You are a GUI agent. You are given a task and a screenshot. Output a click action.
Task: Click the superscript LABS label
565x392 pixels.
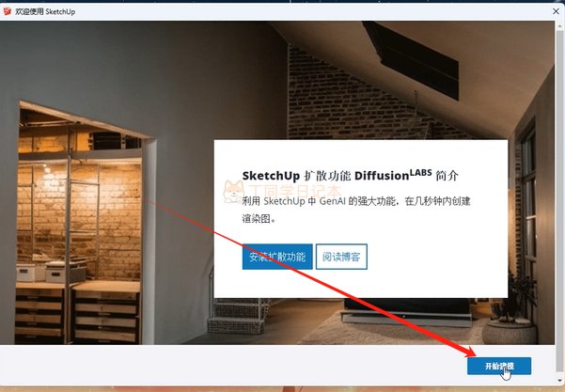pyautogui.click(x=420, y=172)
